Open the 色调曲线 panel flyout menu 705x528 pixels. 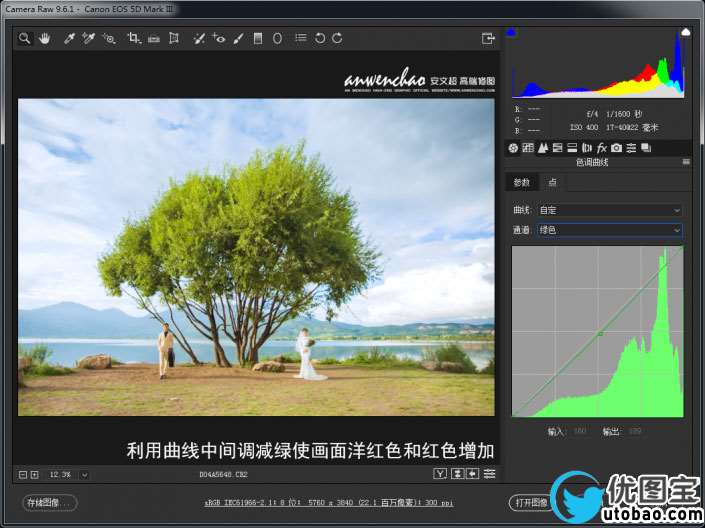click(x=686, y=162)
